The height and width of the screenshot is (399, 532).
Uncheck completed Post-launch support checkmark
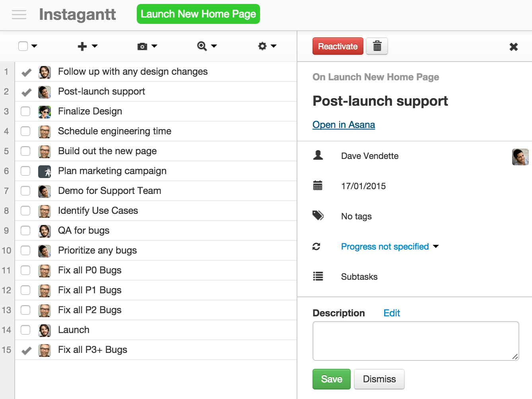[x=26, y=92]
